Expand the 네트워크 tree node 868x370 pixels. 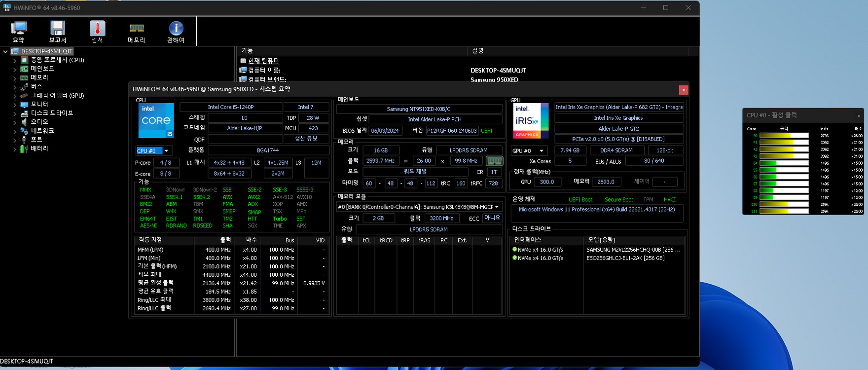(x=14, y=132)
